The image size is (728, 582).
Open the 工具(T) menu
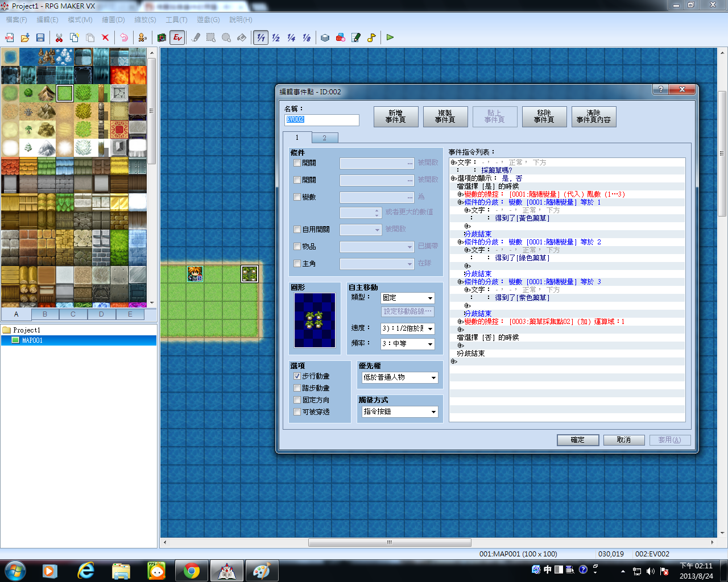176,20
